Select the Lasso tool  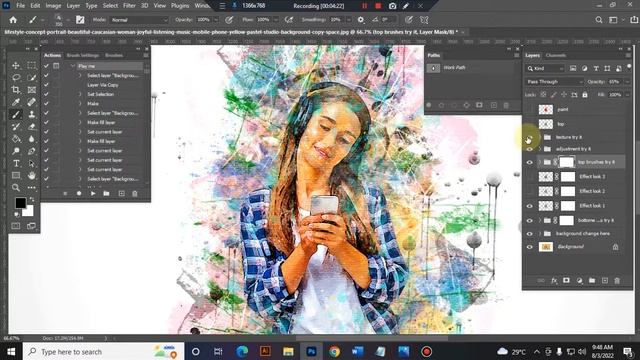click(16, 78)
